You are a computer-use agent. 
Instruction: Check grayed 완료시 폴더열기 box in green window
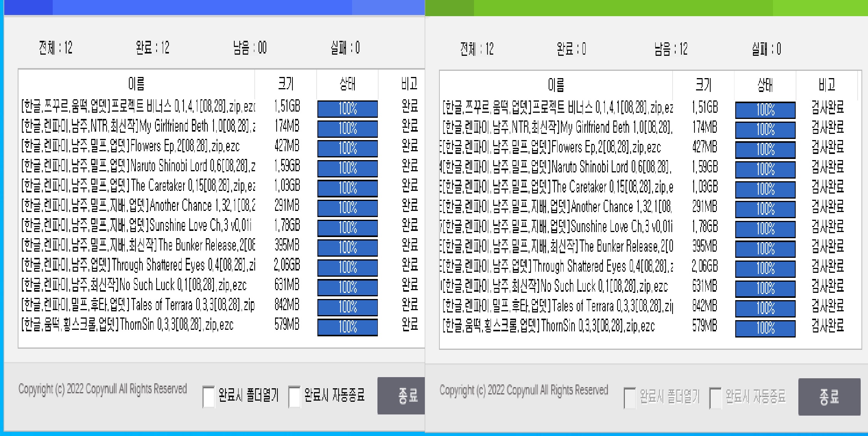(630, 398)
